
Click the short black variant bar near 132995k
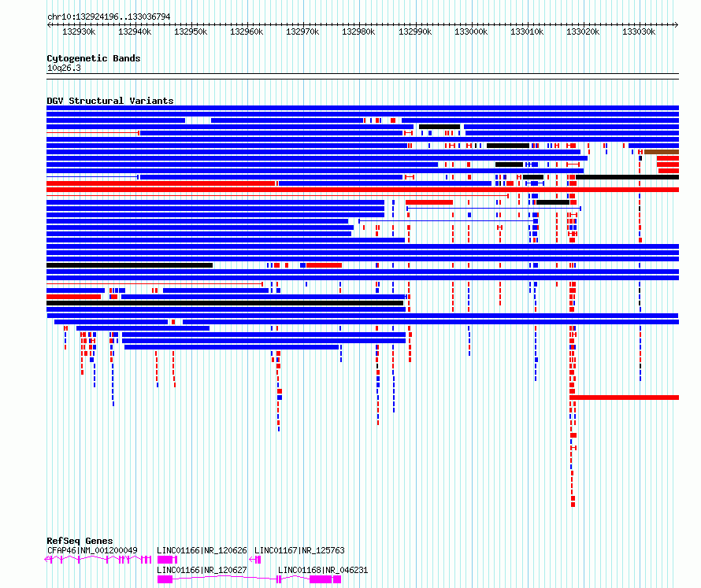click(x=440, y=127)
